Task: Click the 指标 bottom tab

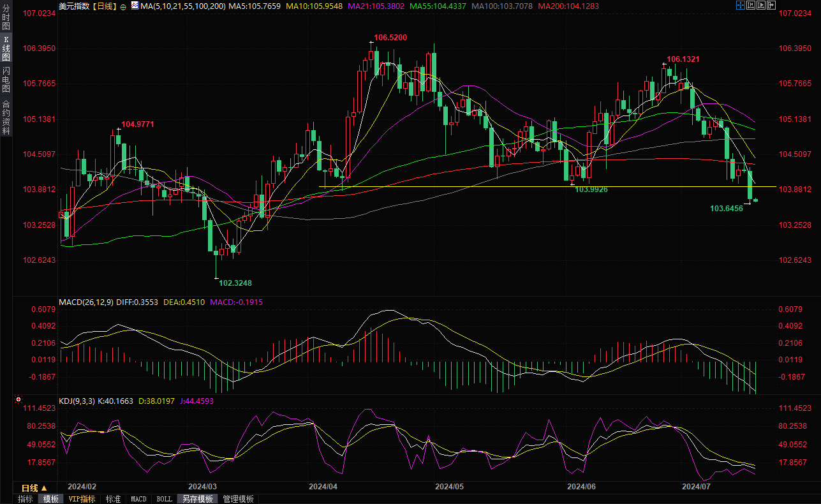Action: point(26,499)
